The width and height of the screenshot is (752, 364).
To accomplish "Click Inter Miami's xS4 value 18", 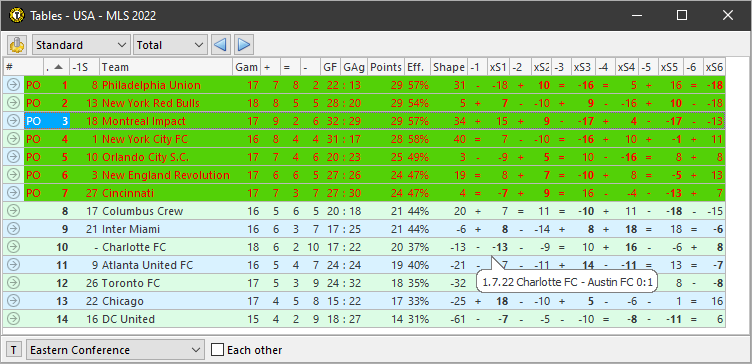I will [x=631, y=229].
